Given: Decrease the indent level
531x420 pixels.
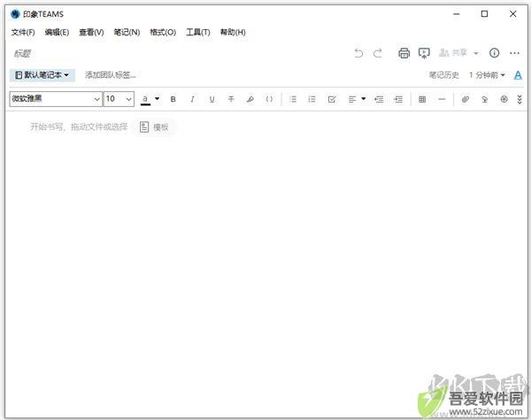Looking at the screenshot, I should tap(379, 99).
